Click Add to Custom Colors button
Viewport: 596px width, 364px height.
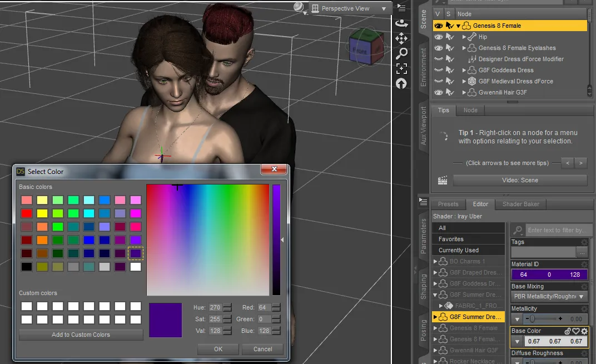pyautogui.click(x=81, y=335)
